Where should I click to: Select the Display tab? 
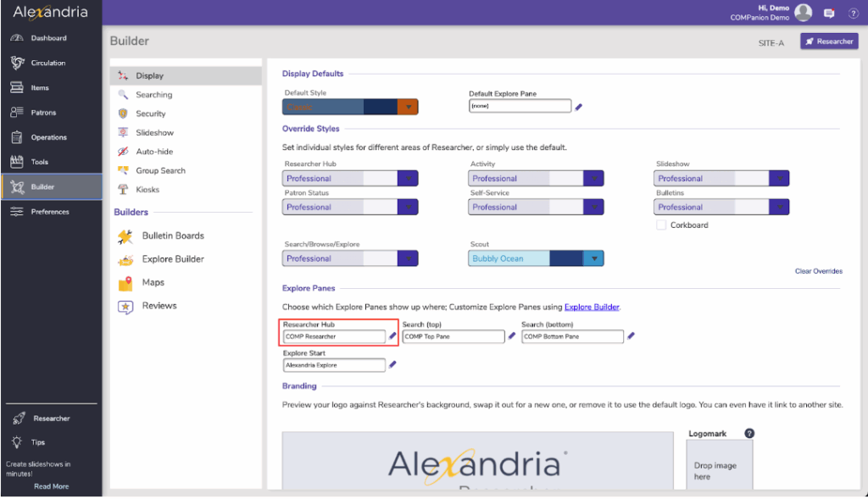(186, 75)
